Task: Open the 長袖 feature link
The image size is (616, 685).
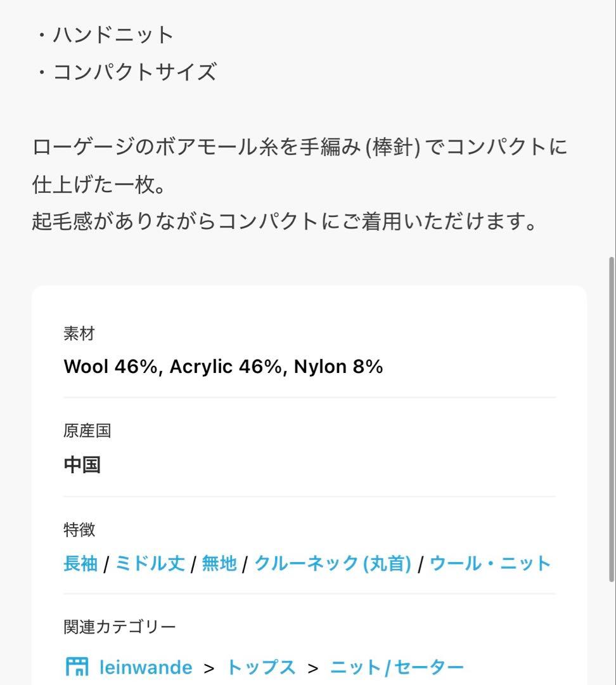Action: (80, 563)
